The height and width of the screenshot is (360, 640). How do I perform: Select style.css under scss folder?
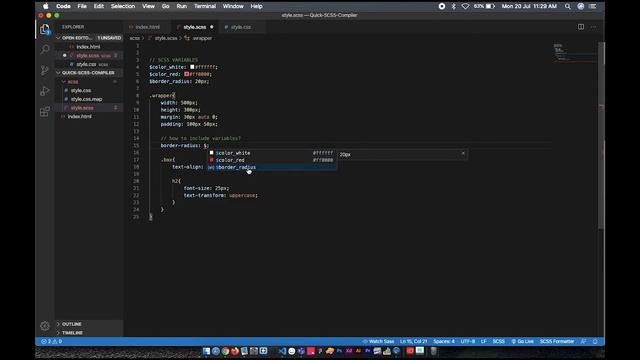click(81, 90)
